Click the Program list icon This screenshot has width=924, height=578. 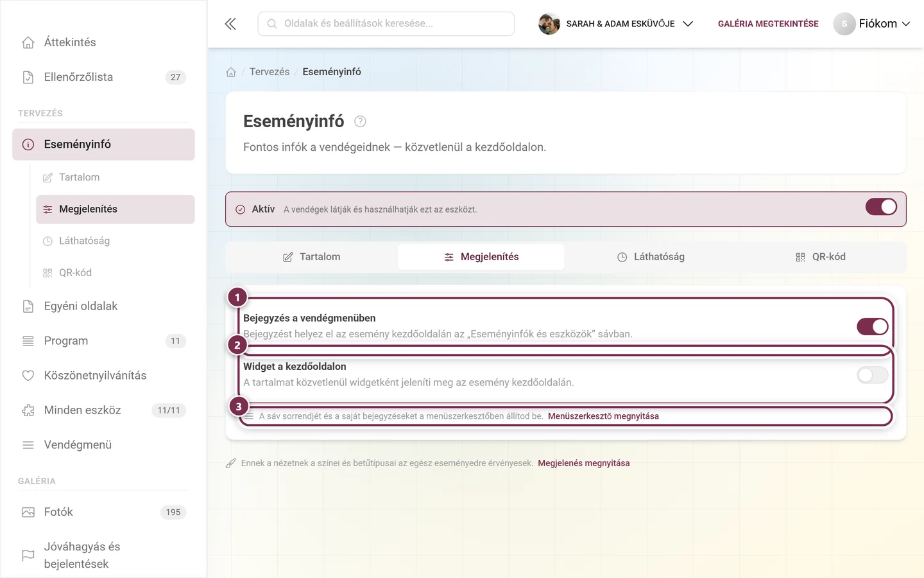tap(28, 341)
